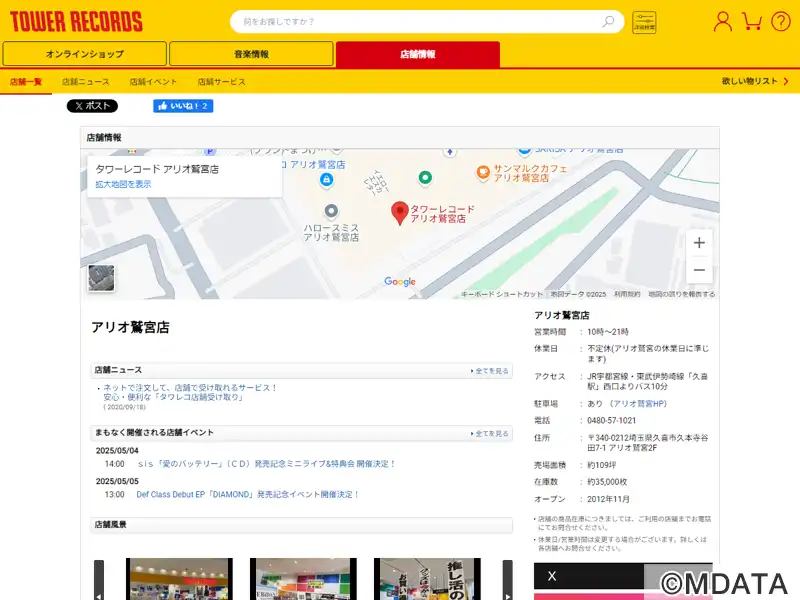The width and height of the screenshot is (800, 600).
Task: Open the map 利用規約 link
Action: click(627, 294)
